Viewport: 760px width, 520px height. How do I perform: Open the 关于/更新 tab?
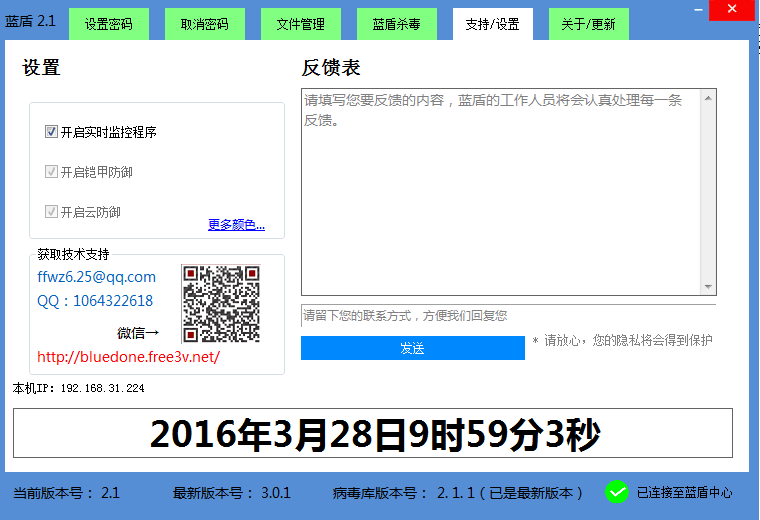point(588,24)
